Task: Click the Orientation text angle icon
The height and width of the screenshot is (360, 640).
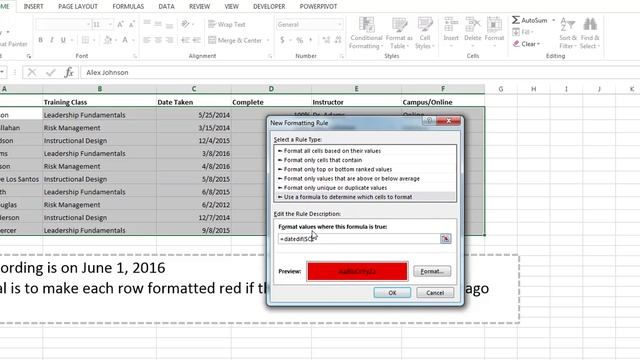Action: tap(186, 24)
